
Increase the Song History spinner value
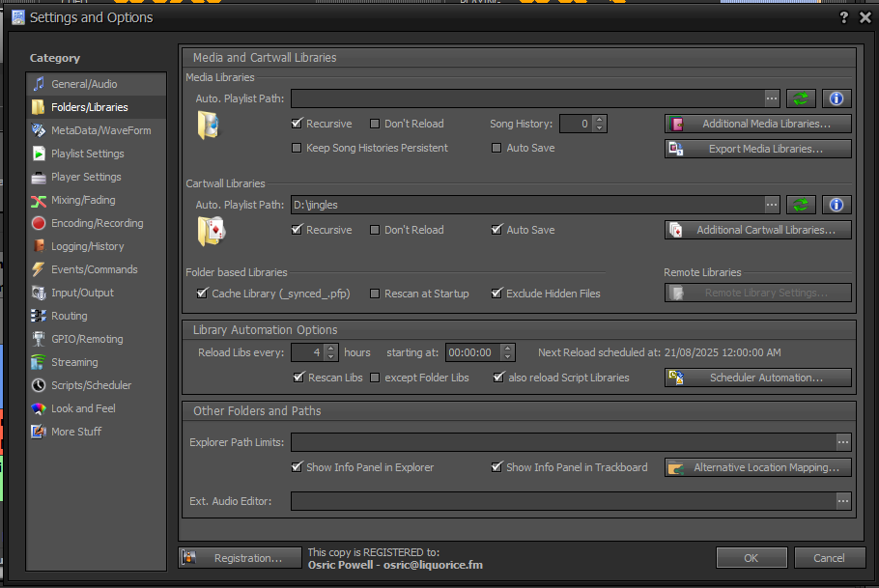point(600,120)
